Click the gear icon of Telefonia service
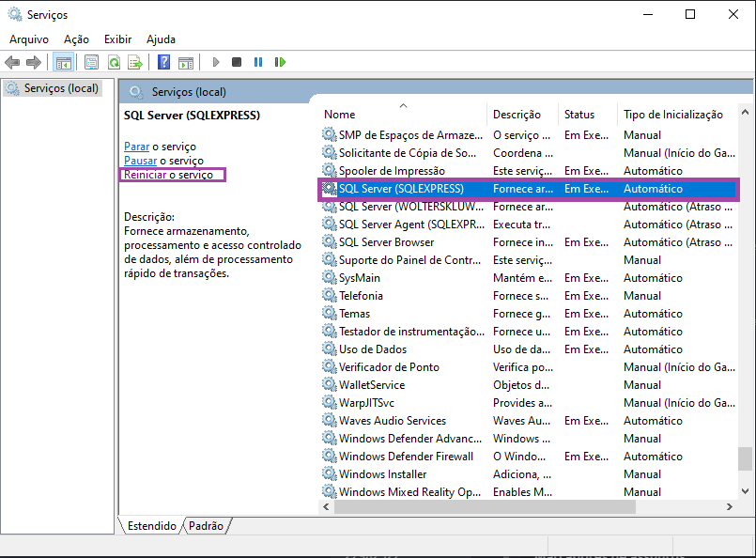This screenshot has width=756, height=558. (x=330, y=295)
